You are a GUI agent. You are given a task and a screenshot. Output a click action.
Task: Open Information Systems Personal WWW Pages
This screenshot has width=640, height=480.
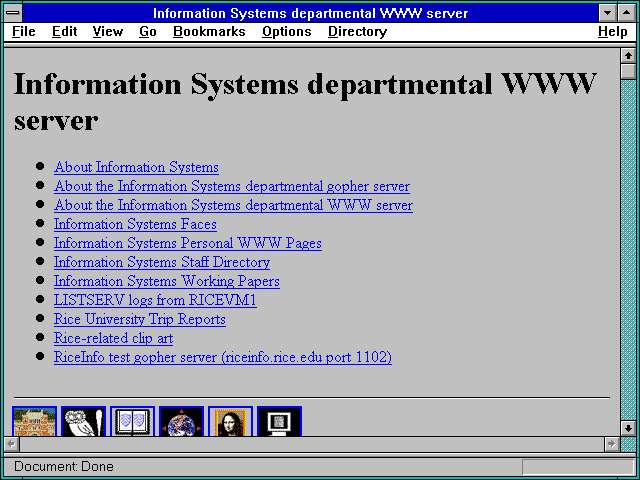click(188, 244)
